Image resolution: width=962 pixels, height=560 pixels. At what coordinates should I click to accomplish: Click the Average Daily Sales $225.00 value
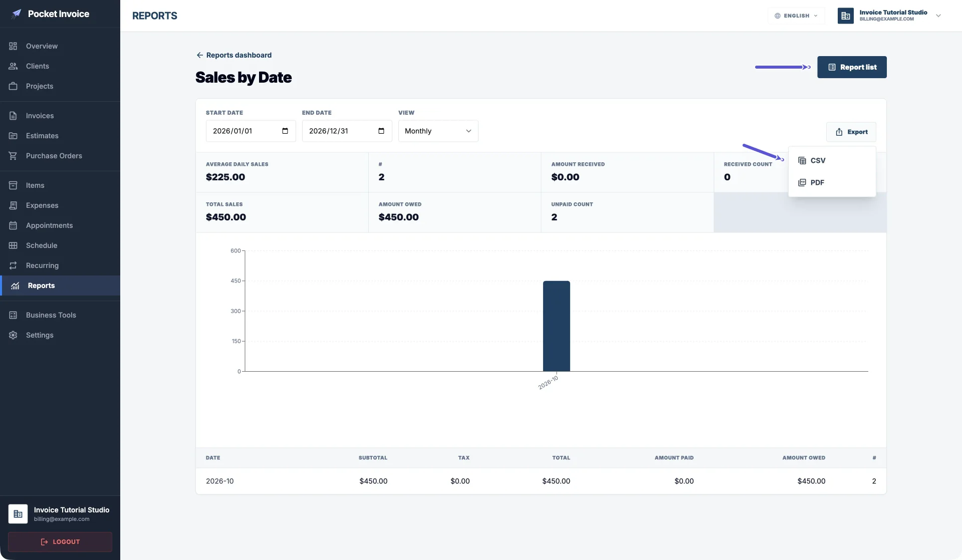pos(225,177)
